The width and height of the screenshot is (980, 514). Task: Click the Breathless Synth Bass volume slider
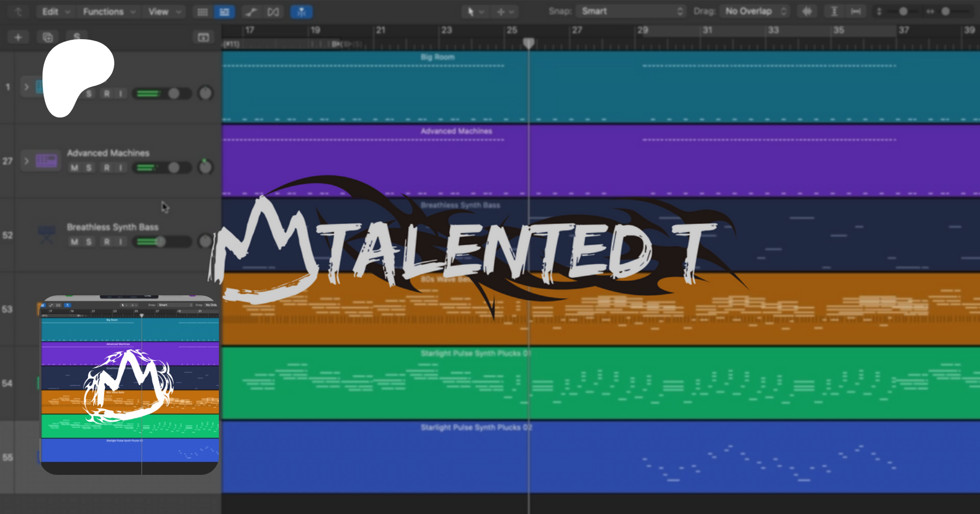click(162, 241)
